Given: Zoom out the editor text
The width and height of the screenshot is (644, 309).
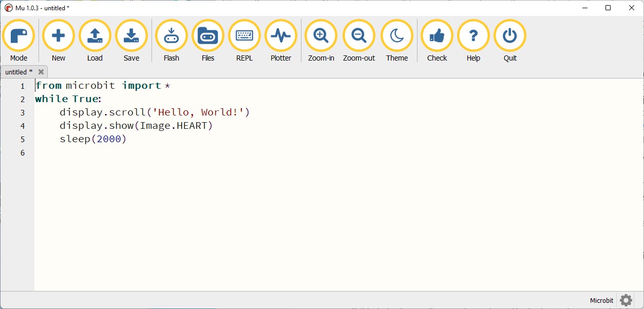Looking at the screenshot, I should tap(359, 41).
